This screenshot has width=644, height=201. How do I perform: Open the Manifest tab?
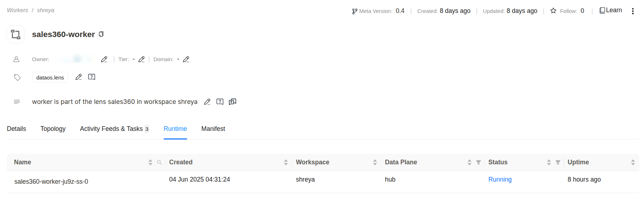point(213,129)
